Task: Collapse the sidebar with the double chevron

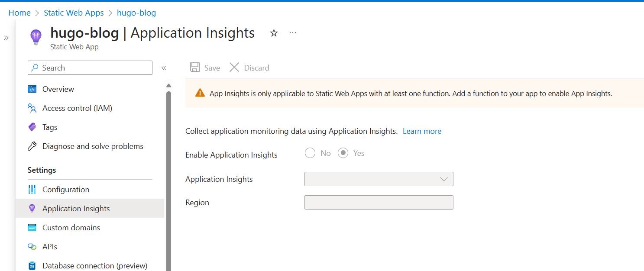Action: 164,68
